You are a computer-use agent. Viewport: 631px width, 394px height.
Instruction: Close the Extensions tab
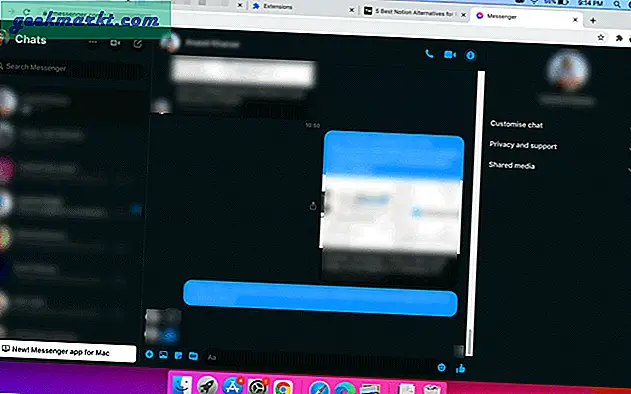(351, 10)
